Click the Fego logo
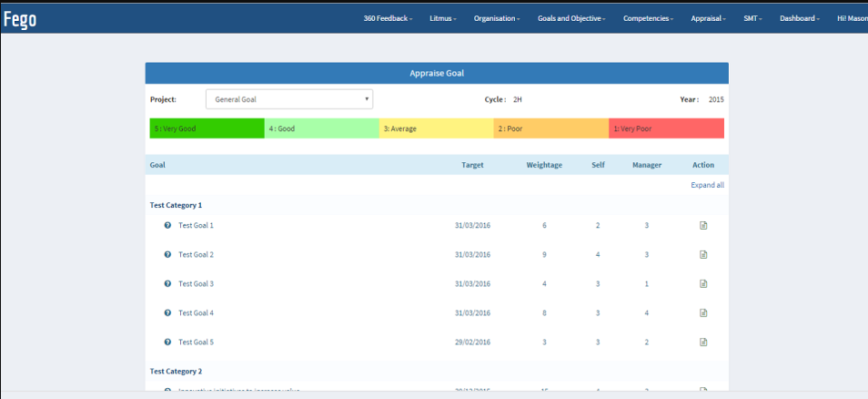868x399 pixels. tap(20, 18)
